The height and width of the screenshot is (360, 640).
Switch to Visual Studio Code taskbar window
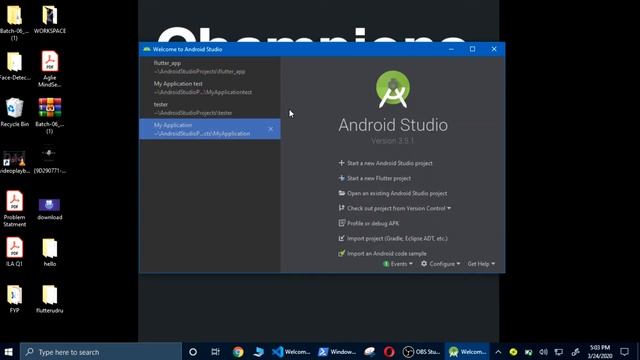[x=291, y=351]
